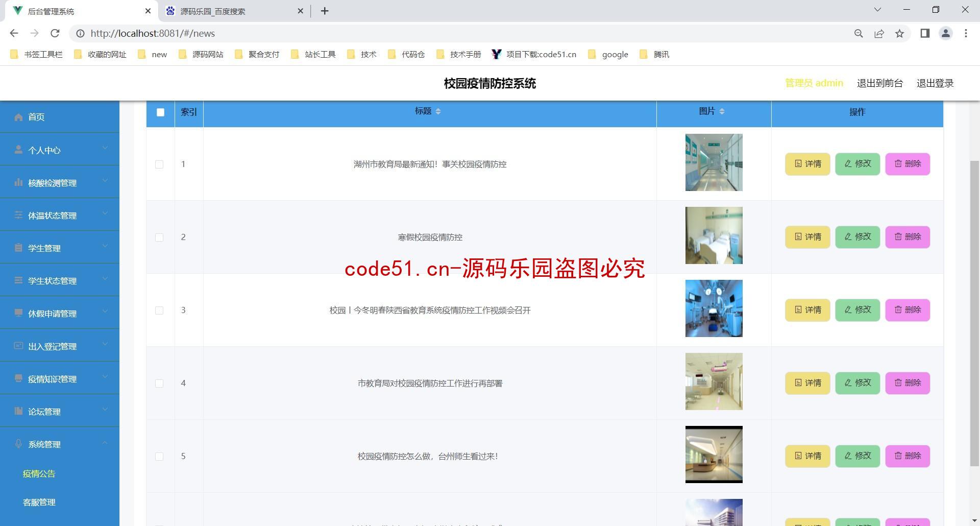Check row 3 陕西省教育系统 checkbox
980x526 pixels.
point(159,310)
